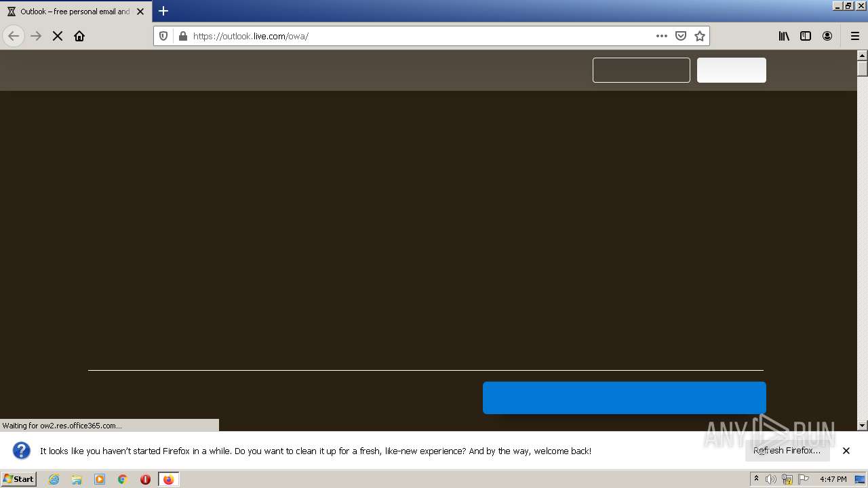The width and height of the screenshot is (868, 488).
Task: Select Firefox window in taskbar
Action: (x=168, y=479)
